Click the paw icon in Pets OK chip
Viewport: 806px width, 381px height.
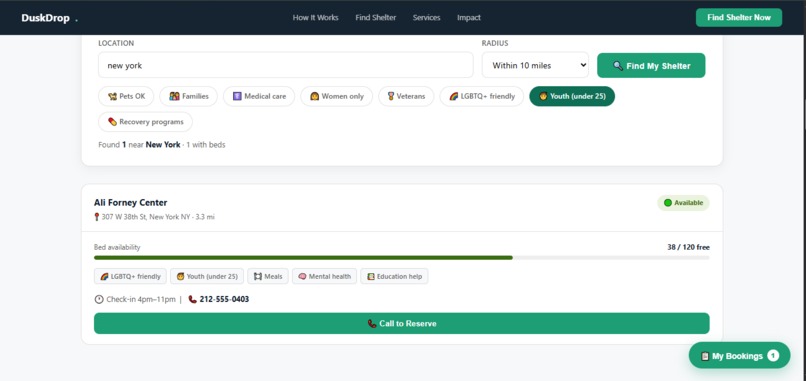click(113, 96)
